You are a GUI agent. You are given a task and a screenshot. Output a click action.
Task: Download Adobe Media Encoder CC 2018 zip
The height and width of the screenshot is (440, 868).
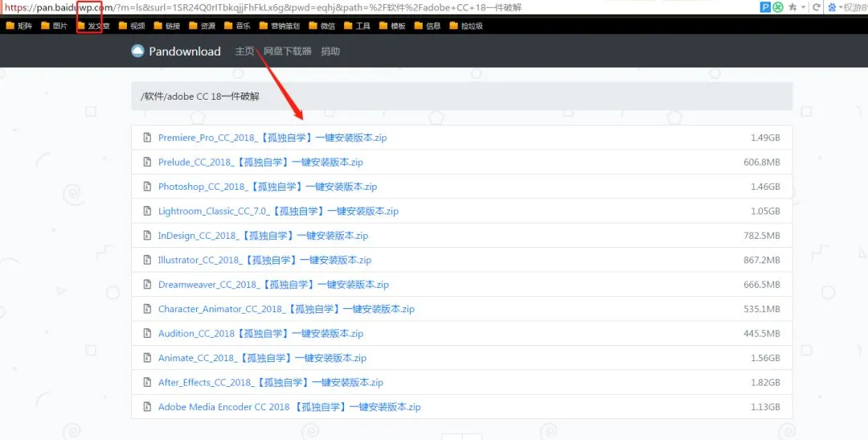point(289,407)
